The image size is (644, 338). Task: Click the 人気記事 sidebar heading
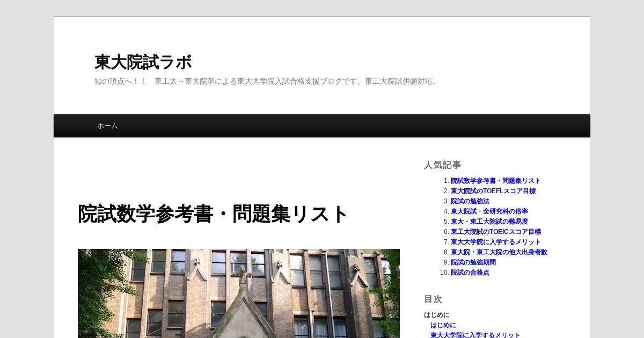tap(443, 165)
